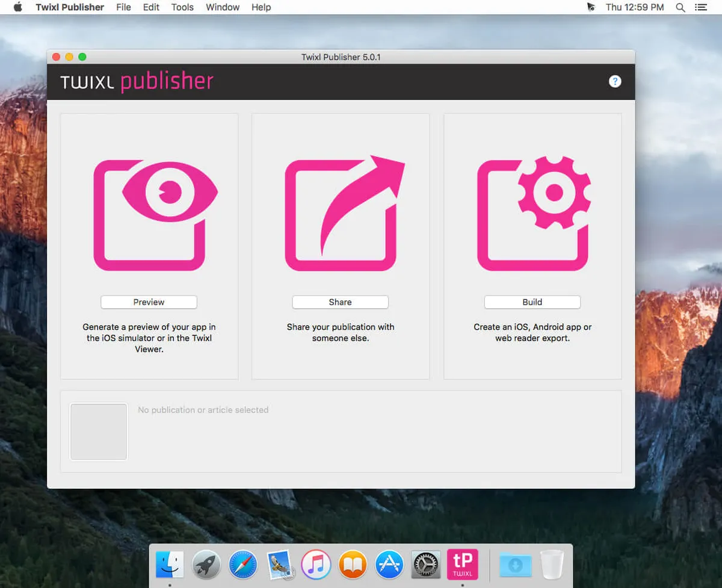Click the pink gear Build icon
The width and height of the screenshot is (722, 588).
pyautogui.click(x=534, y=215)
